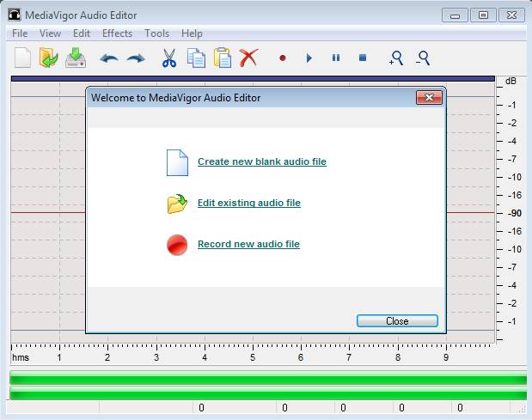Click the Create new blank audio file link
Screen dimensions: 532x420
tap(261, 161)
